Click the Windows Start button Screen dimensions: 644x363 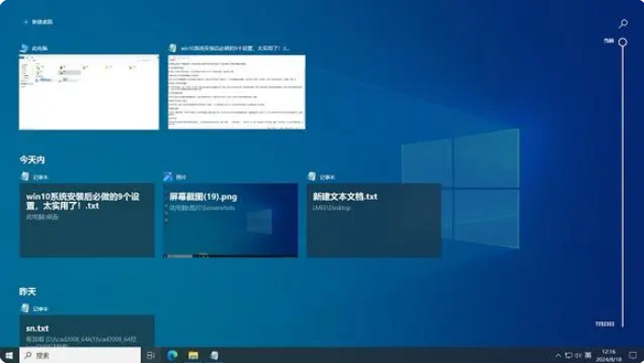9,356
